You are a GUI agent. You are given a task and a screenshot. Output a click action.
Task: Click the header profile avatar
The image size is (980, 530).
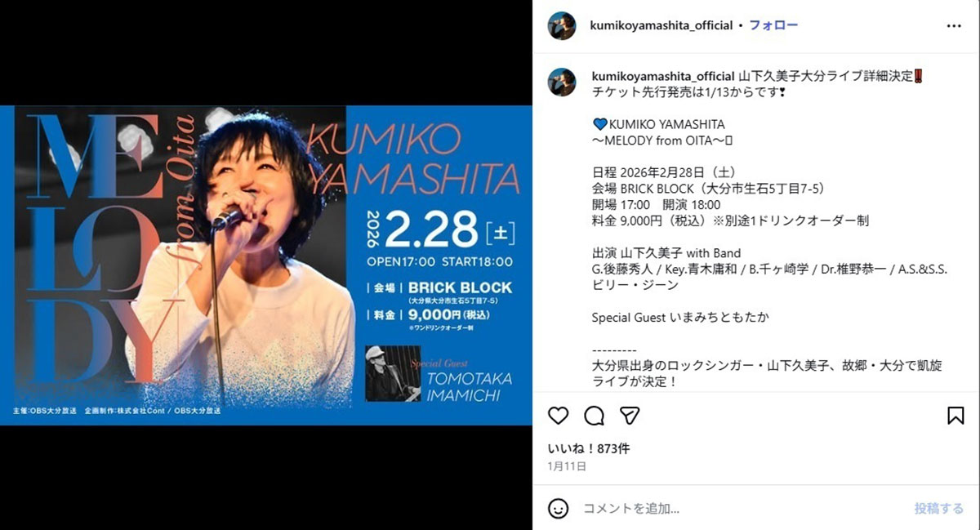point(562,26)
